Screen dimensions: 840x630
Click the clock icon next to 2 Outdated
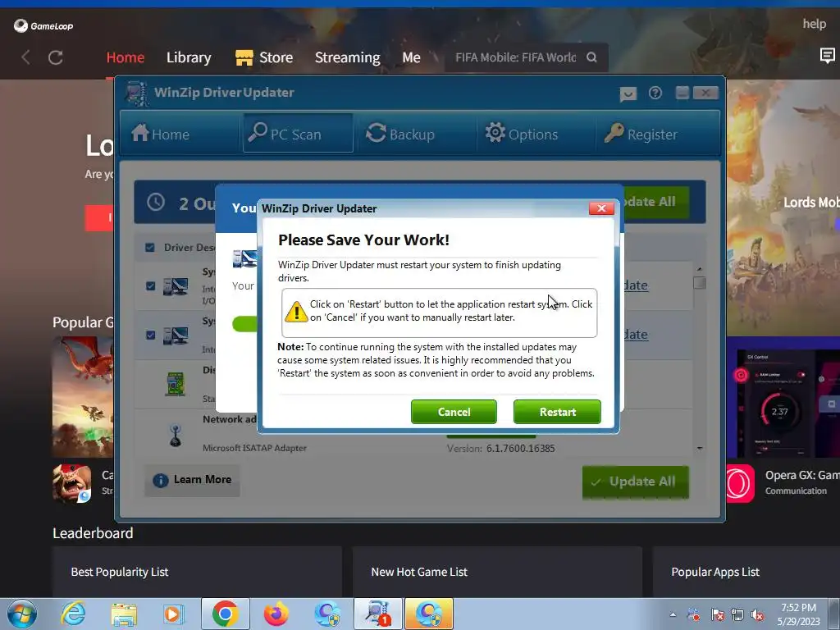156,203
